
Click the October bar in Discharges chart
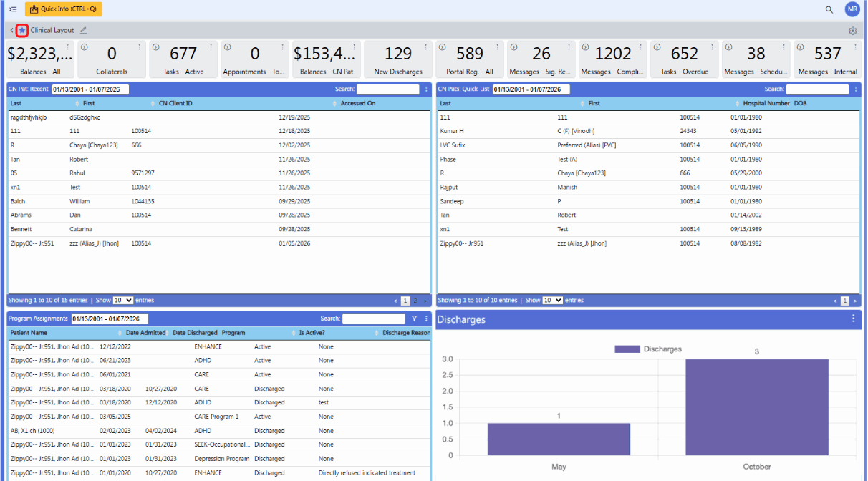pos(757,407)
